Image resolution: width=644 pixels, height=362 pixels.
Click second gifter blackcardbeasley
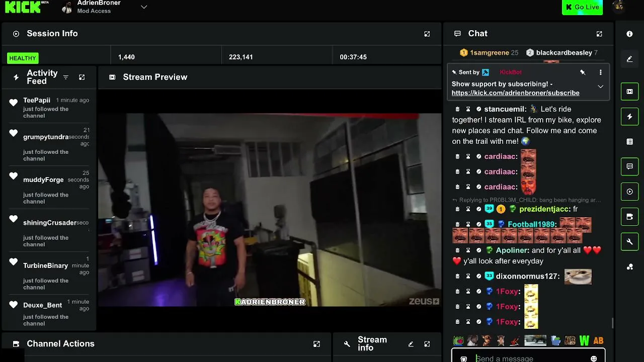point(562,53)
